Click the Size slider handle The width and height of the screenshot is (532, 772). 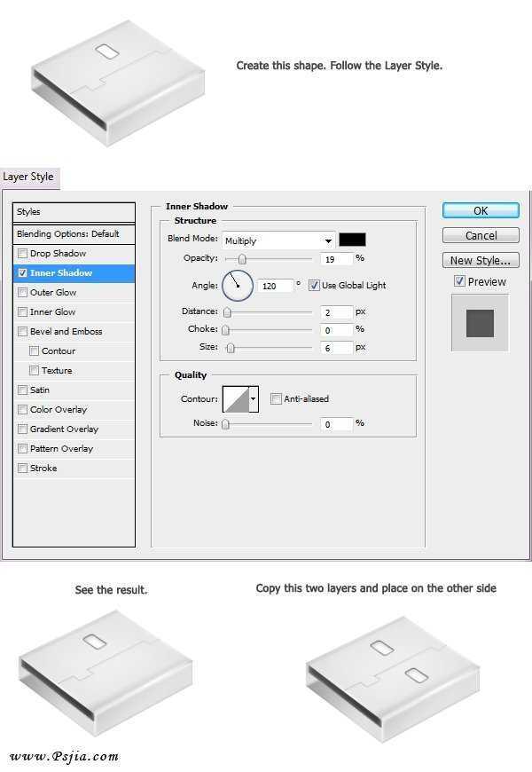click(x=231, y=348)
